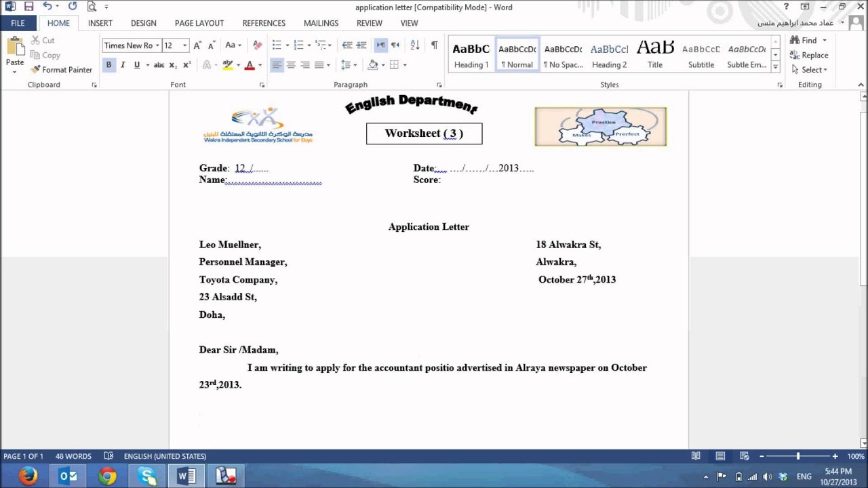Paste clipboard contents using the Paste icon

tap(14, 47)
